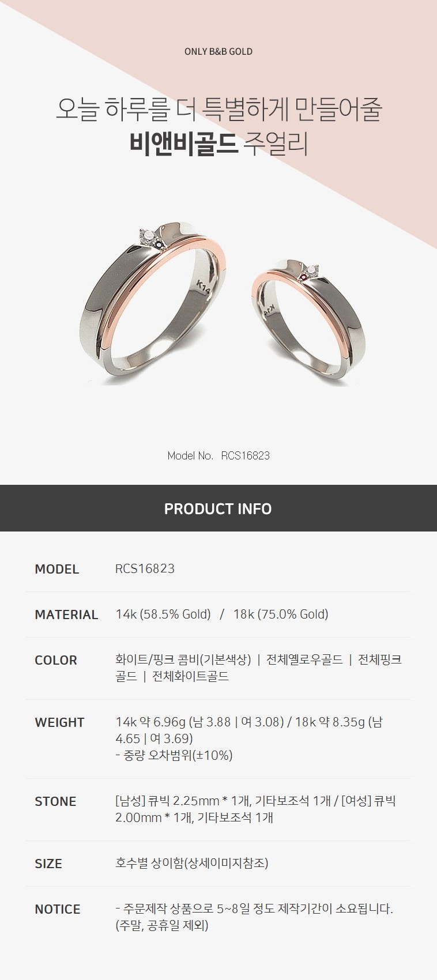The height and width of the screenshot is (980, 437).
Task: Click the 전체옐로우골드 color text
Action: pos(304,659)
